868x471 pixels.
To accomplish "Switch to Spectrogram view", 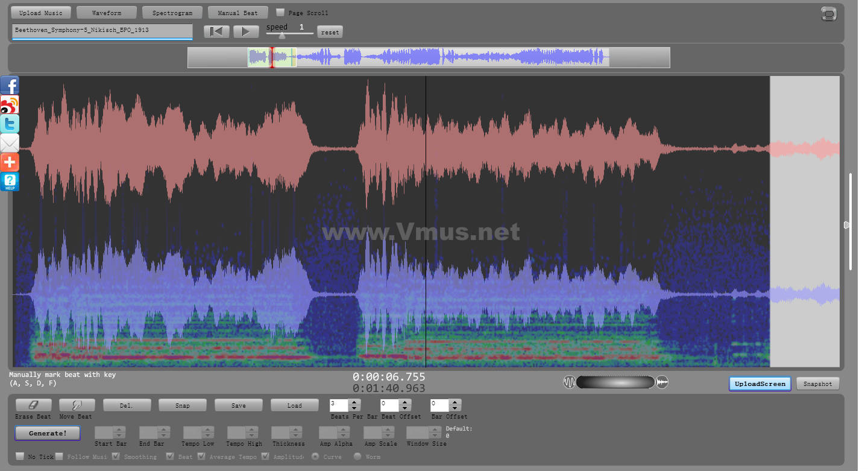I will pyautogui.click(x=172, y=13).
